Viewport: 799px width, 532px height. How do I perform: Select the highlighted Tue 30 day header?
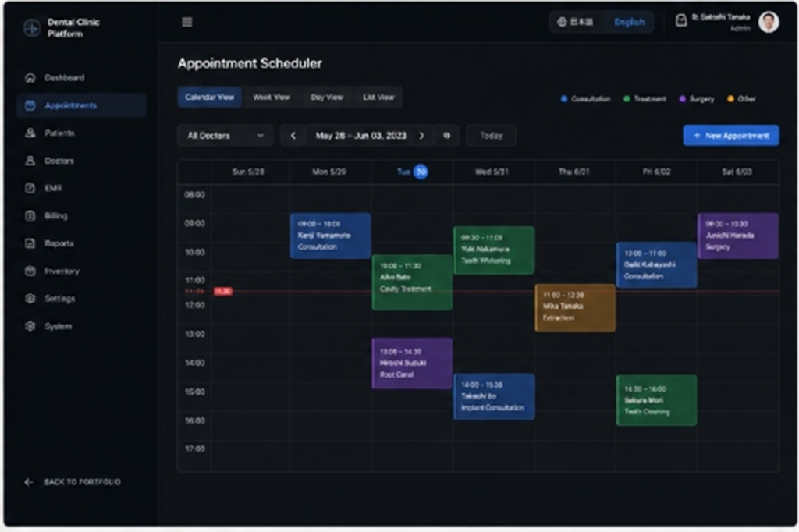[412, 172]
